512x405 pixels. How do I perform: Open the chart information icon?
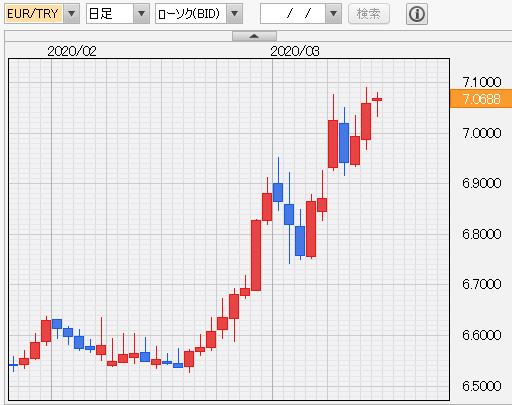pos(417,14)
